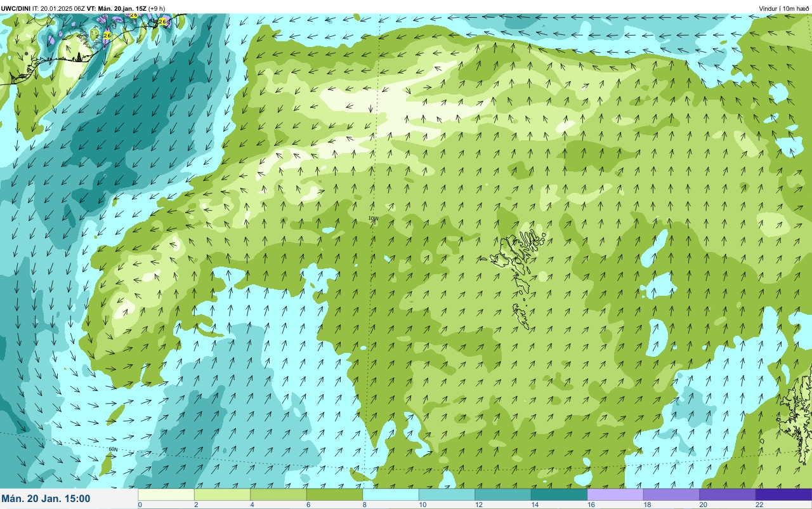Select the darkest purple 22+ legend swatch
This screenshot has height=509, width=812.
[x=783, y=494]
